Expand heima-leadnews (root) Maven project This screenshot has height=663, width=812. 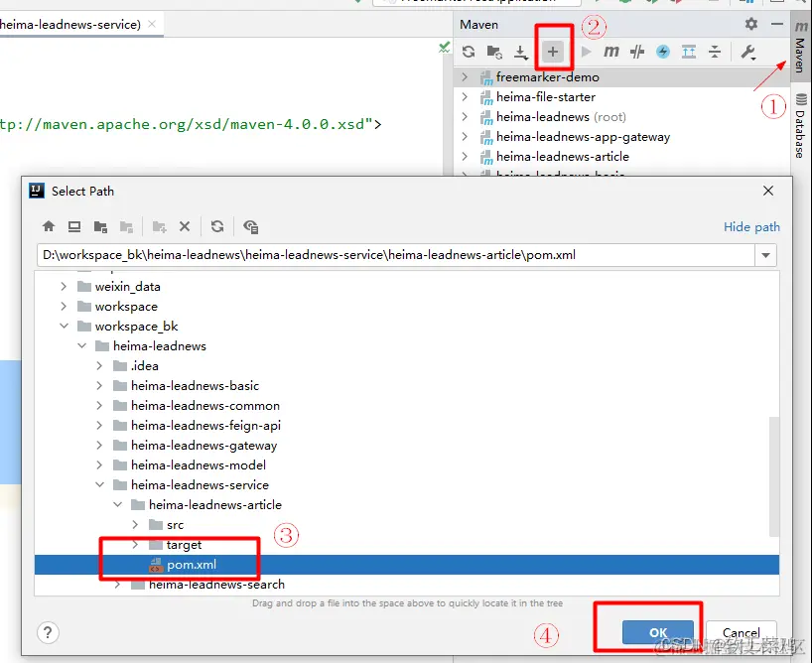tap(465, 117)
